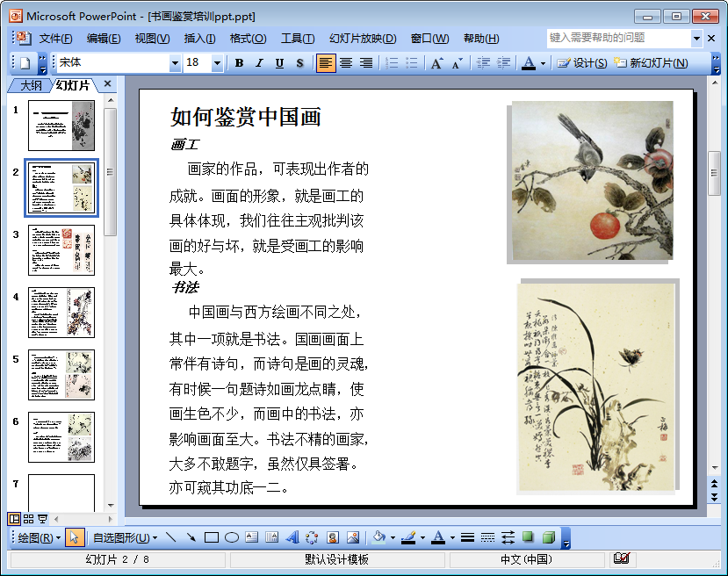Decrease indent level icon
Image resolution: width=728 pixels, height=576 pixels.
click(x=483, y=62)
